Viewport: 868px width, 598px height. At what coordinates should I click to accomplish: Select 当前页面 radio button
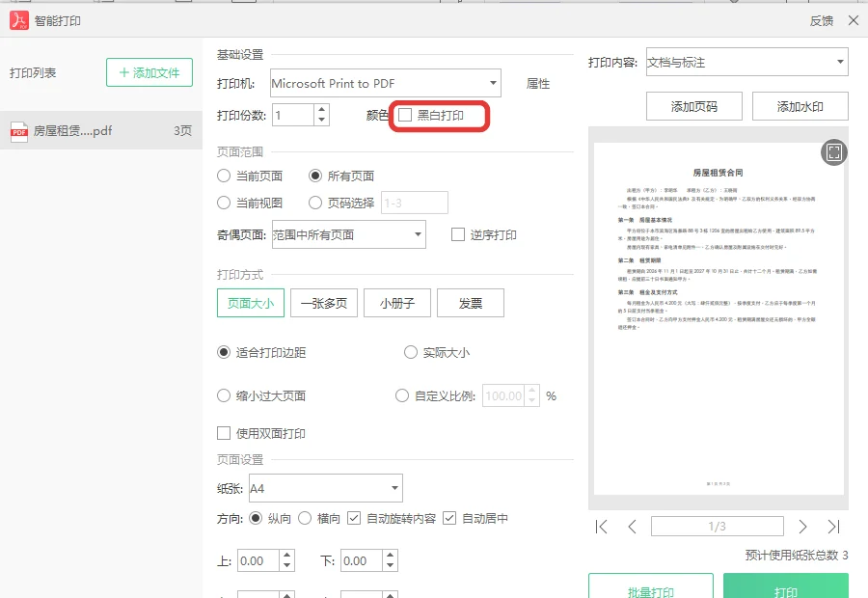[x=224, y=177]
